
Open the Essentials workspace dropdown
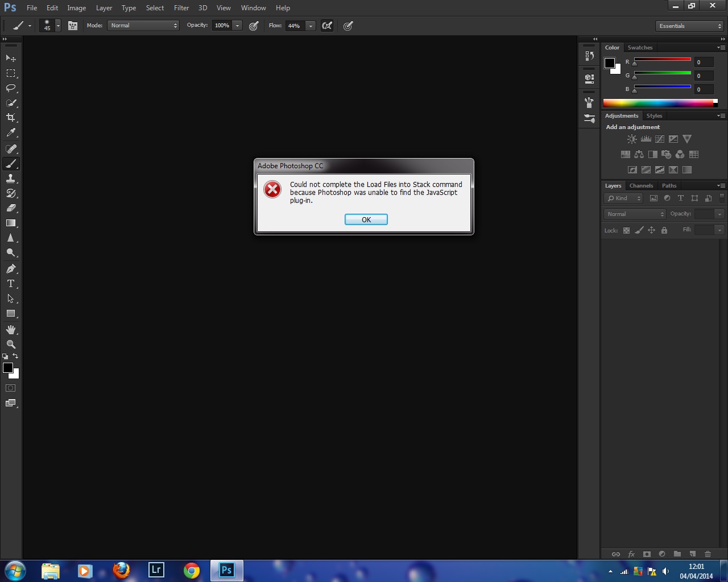click(689, 26)
